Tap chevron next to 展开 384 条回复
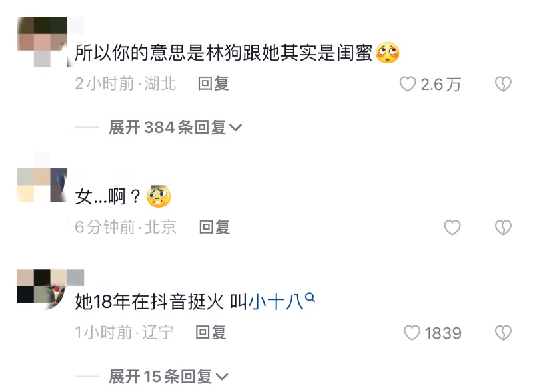 click(x=235, y=128)
